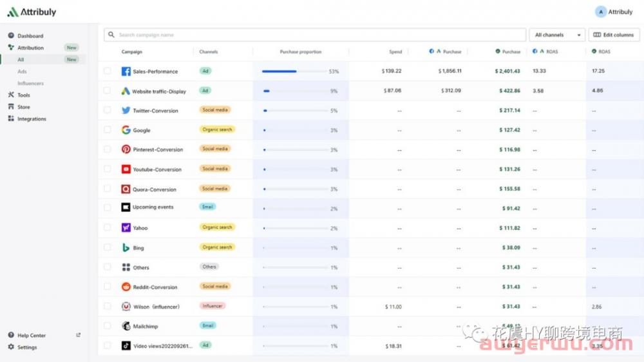Click the Bing logo icon
This screenshot has height=362, width=644.
coord(126,248)
